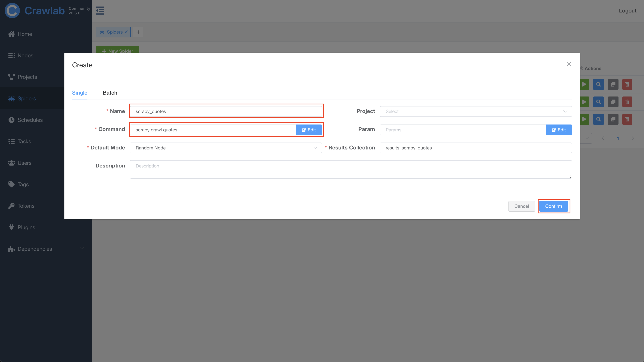Click Edit button next to Command
Image resolution: width=644 pixels, height=362 pixels.
pyautogui.click(x=309, y=130)
